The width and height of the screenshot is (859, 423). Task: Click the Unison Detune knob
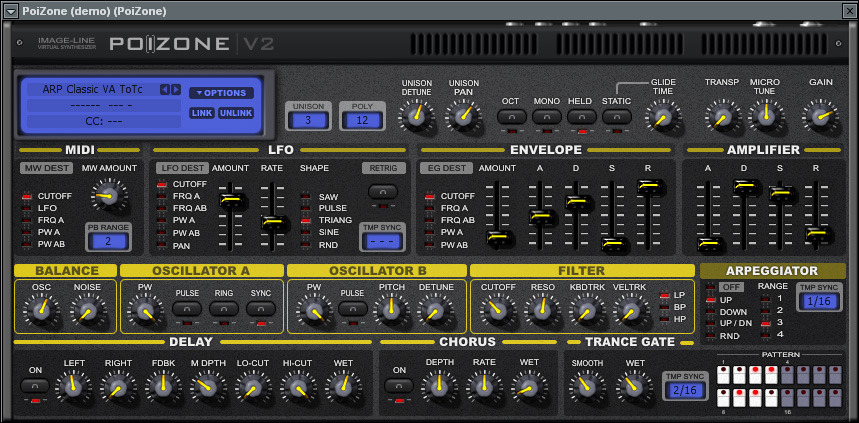414,116
